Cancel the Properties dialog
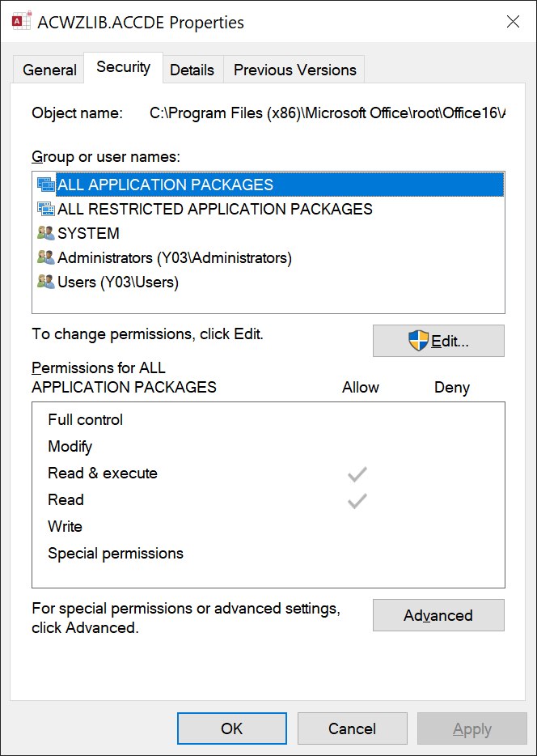 pyautogui.click(x=352, y=728)
